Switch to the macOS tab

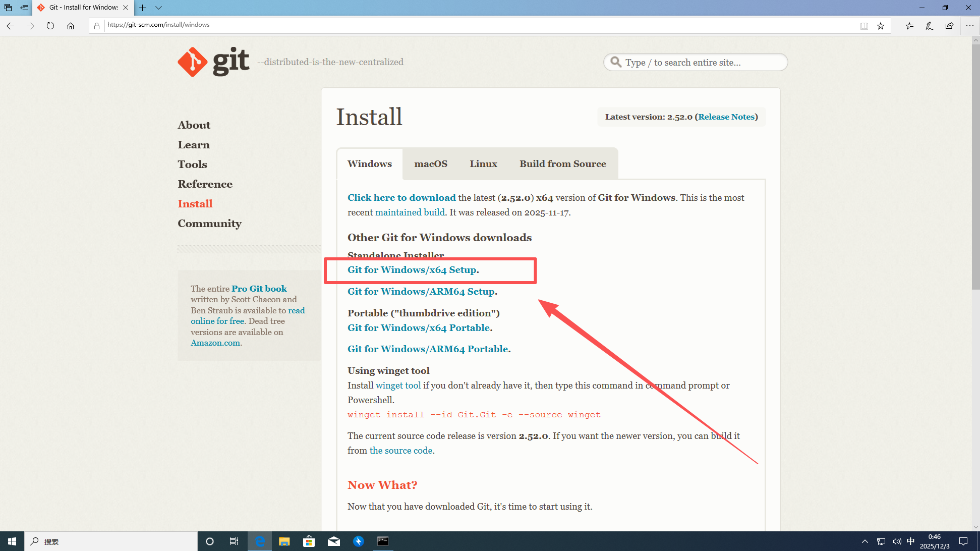click(430, 164)
